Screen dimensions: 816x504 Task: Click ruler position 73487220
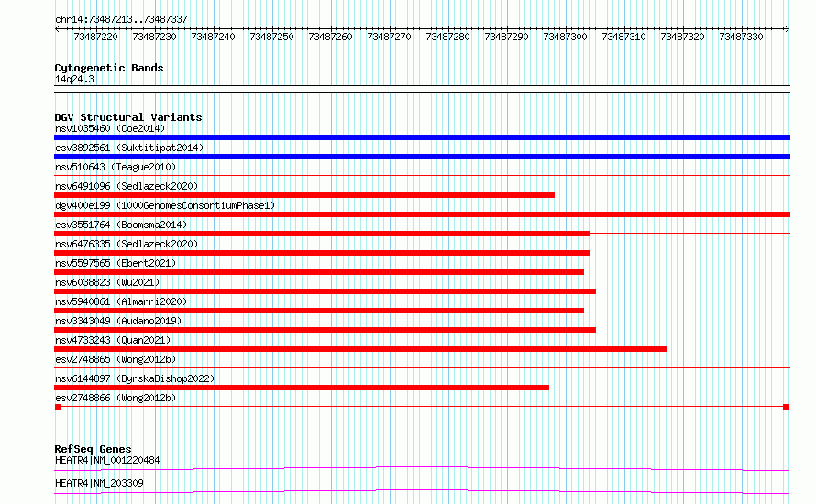coord(95,37)
